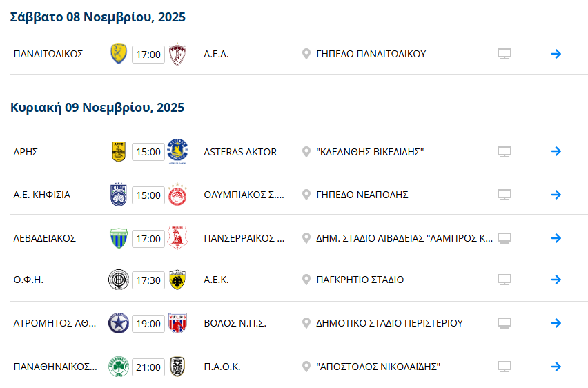Click the PAOK team crest
The width and height of the screenshot is (588, 388).
point(177,367)
